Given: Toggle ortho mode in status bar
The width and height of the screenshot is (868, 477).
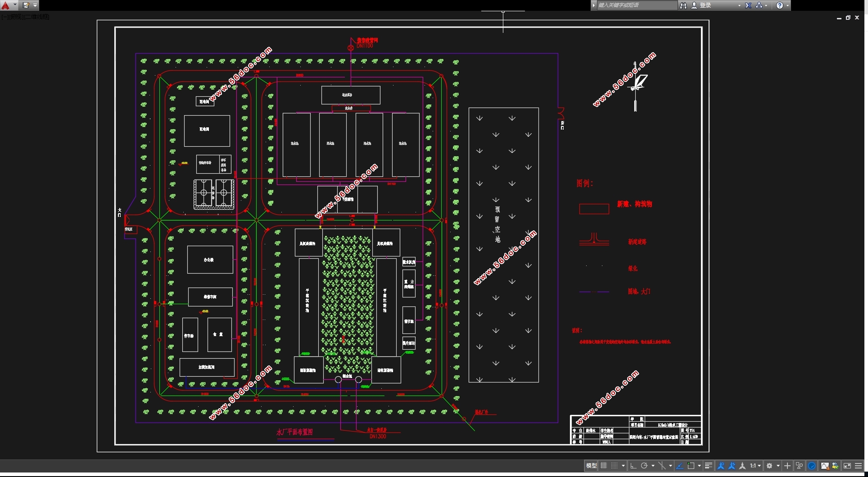Looking at the screenshot, I should (633, 466).
